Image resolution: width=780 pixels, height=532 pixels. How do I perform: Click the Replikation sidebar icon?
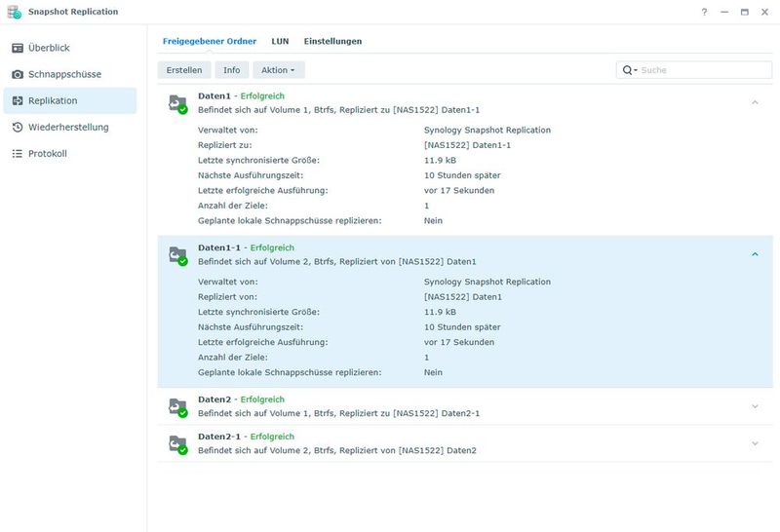coord(18,100)
